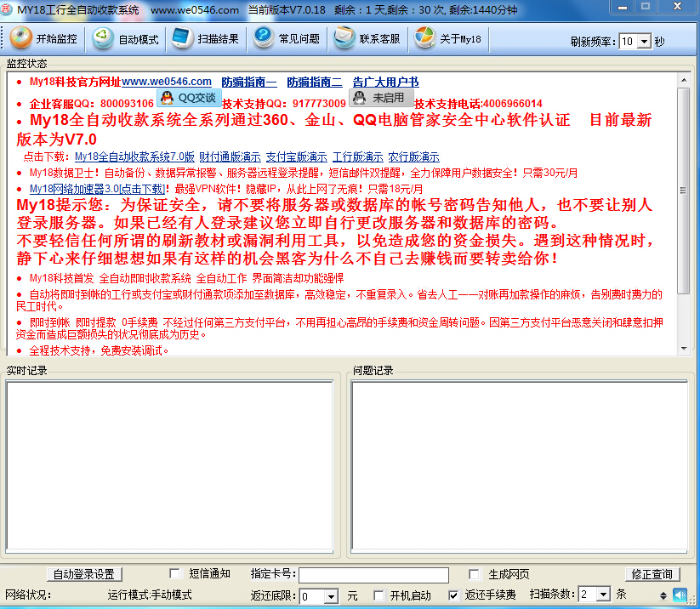The image size is (700, 609).
Task: Click into the 指定卡号 input field
Action: (x=373, y=575)
